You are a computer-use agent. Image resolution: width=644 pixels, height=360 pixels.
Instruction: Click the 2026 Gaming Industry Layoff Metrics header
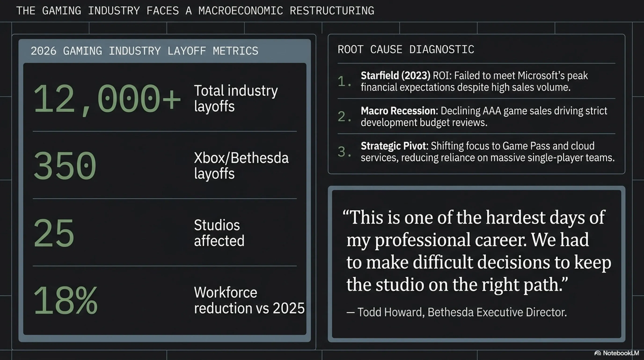coord(144,51)
